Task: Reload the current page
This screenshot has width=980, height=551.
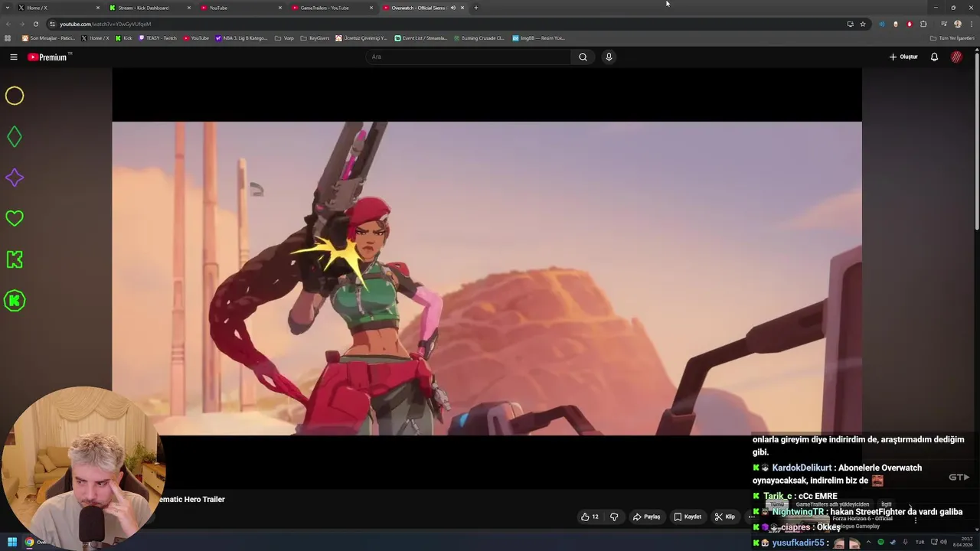Action: click(x=35, y=24)
